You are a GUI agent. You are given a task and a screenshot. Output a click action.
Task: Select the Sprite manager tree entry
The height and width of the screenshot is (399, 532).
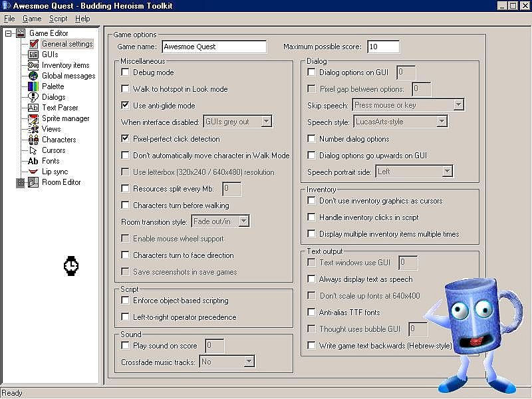tap(65, 118)
